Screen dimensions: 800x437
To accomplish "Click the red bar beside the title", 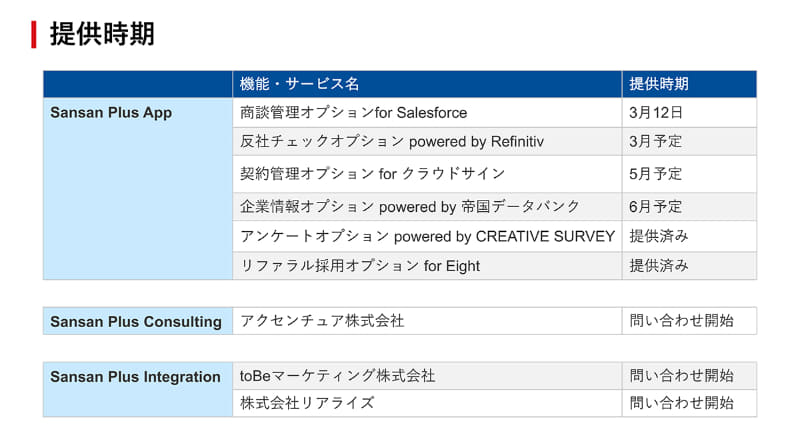I will (x=34, y=34).
